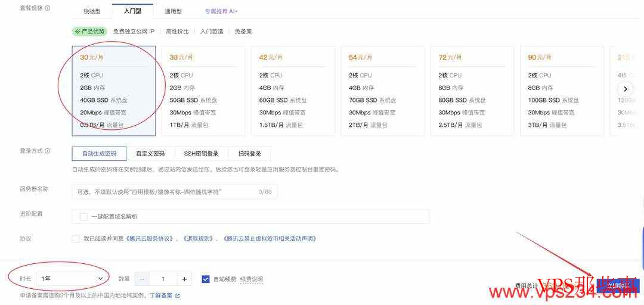Image resolution: width=644 pixels, height=305 pixels.
Task: Tick the 一键配置域名解析 checkbox
Action: 84,216
